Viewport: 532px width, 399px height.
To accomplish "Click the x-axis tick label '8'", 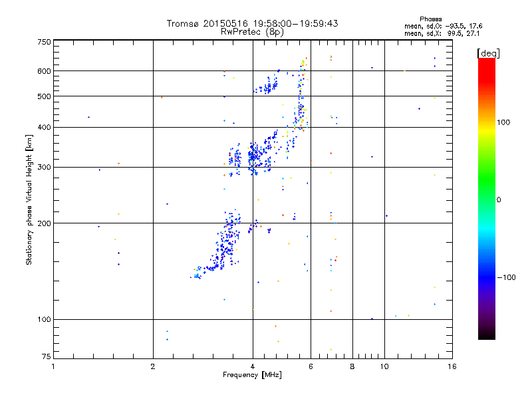I will (352, 366).
